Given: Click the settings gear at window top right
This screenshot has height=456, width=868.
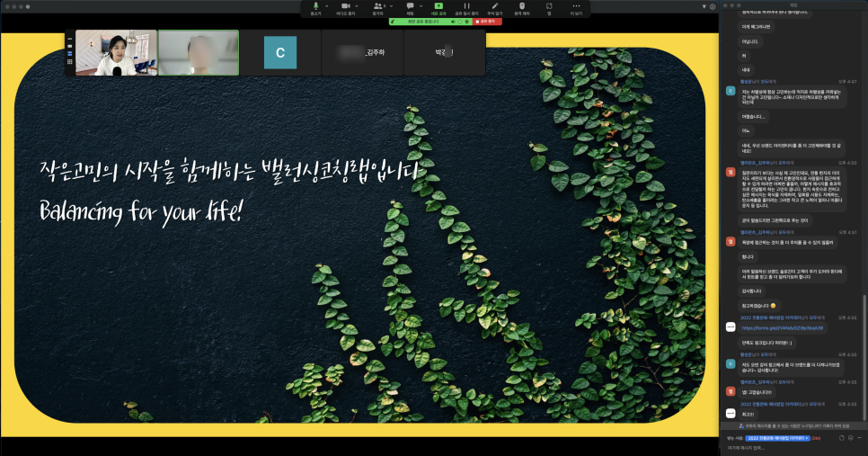Looking at the screenshot, I should [x=713, y=6].
